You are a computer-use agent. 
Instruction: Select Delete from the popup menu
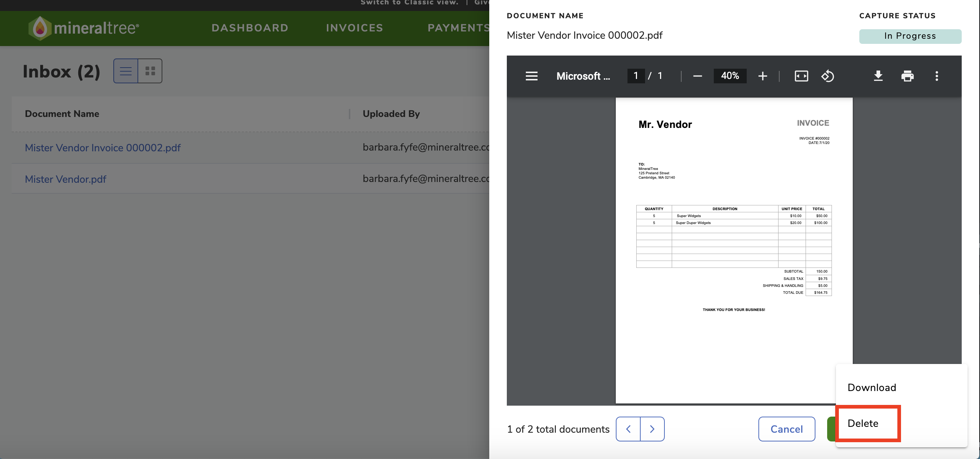[x=863, y=423]
